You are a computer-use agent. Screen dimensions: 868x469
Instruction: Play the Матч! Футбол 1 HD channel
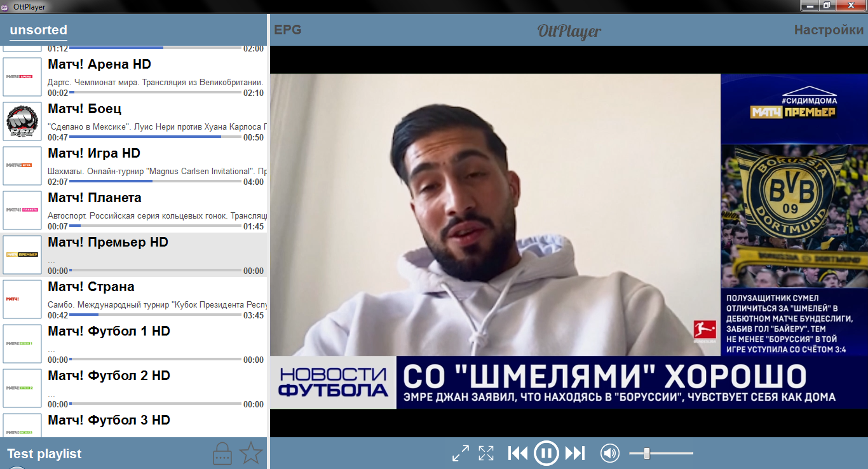tap(109, 331)
